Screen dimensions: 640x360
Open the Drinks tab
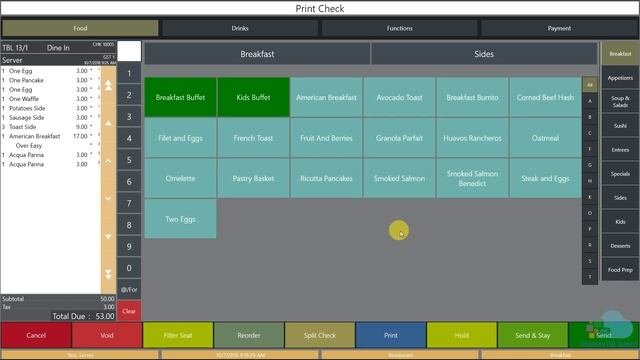tap(240, 28)
